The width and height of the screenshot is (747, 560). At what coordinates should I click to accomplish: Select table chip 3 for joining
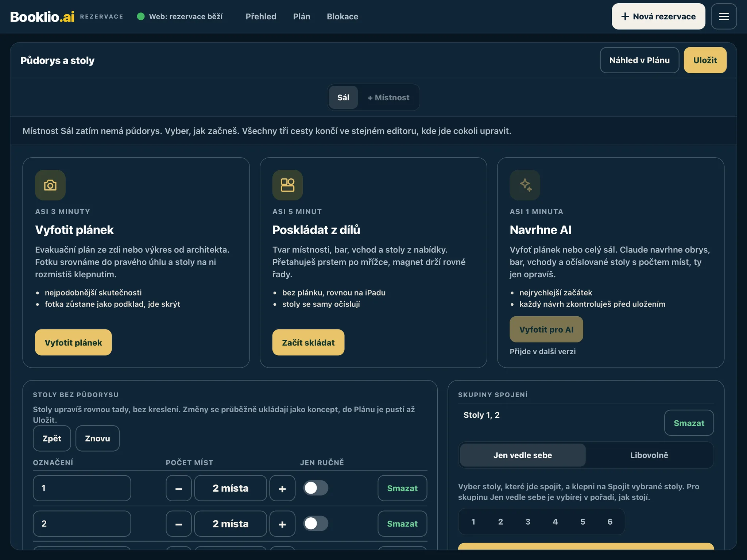click(x=528, y=522)
